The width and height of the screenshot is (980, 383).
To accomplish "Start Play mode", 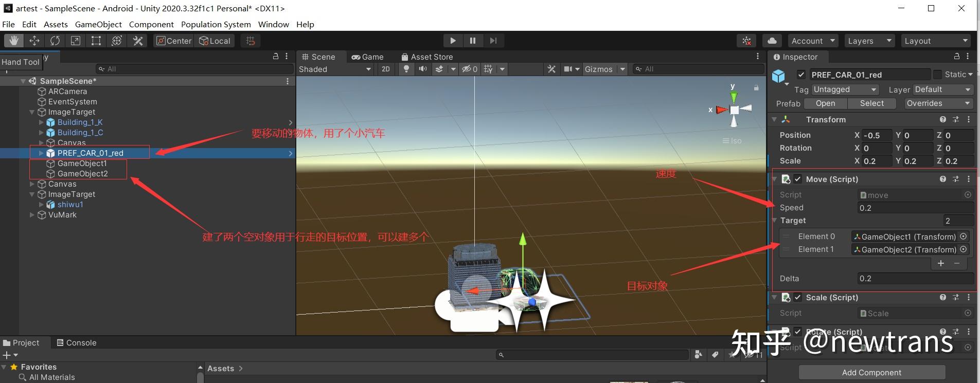I will [453, 41].
